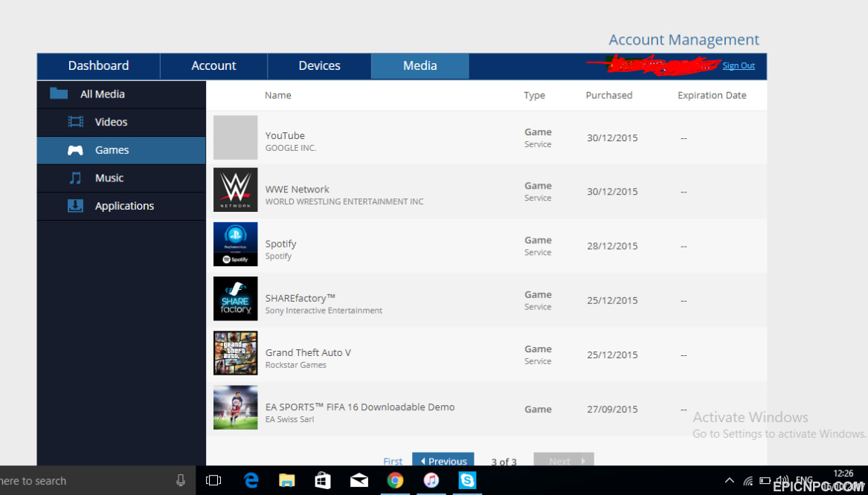Click the Sign Out link
This screenshot has height=495, width=868.
739,65
